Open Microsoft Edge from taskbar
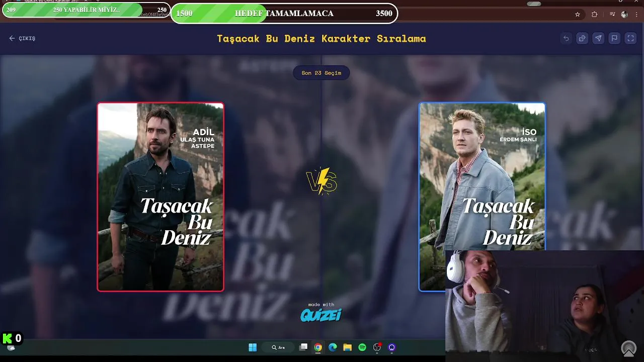 [x=333, y=347]
